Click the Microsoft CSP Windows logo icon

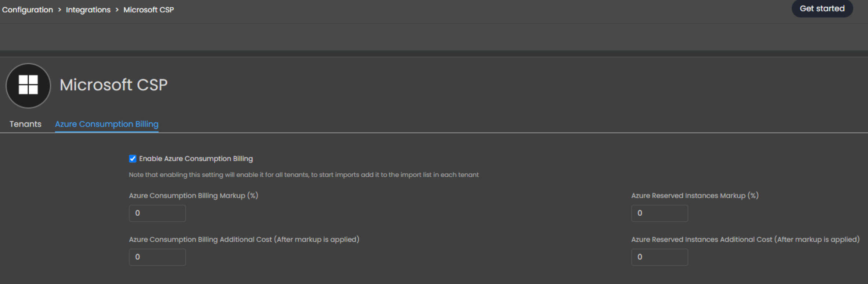(x=28, y=85)
